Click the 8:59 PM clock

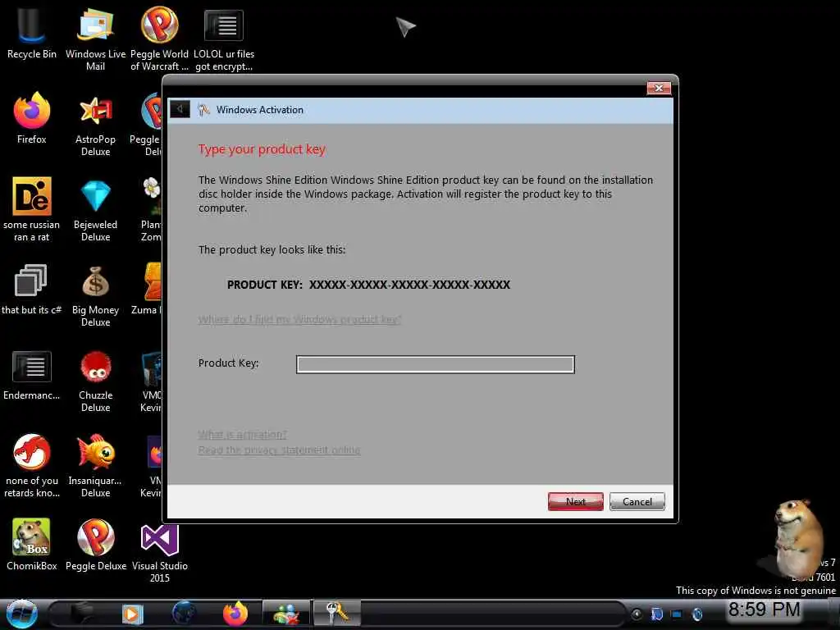764,609
